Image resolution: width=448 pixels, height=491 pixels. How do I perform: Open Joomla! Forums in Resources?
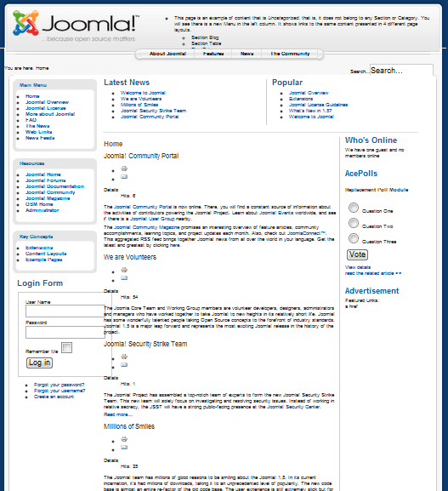46,180
